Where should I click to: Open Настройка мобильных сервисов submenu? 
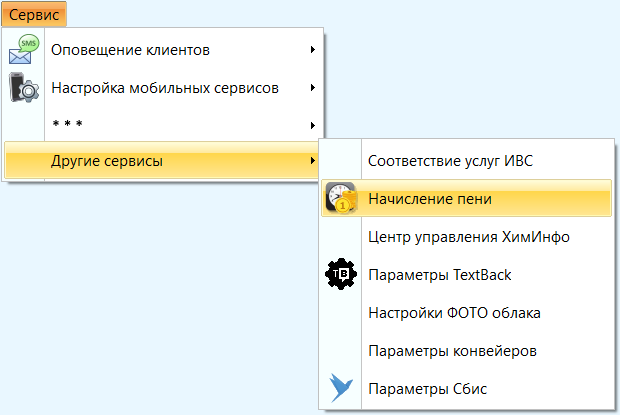pos(163,88)
